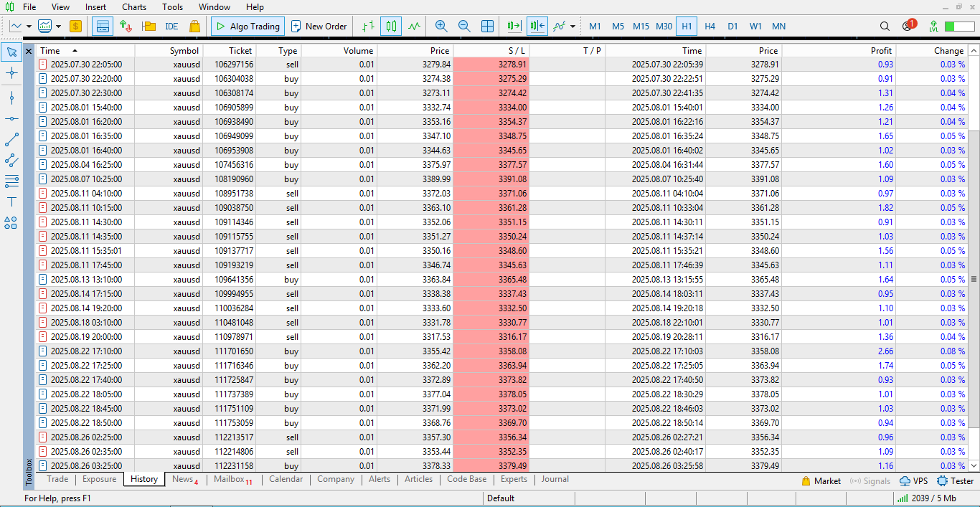Screen dimensions: 980x507
Task: Open the Navigator folder icon
Action: 149,27
